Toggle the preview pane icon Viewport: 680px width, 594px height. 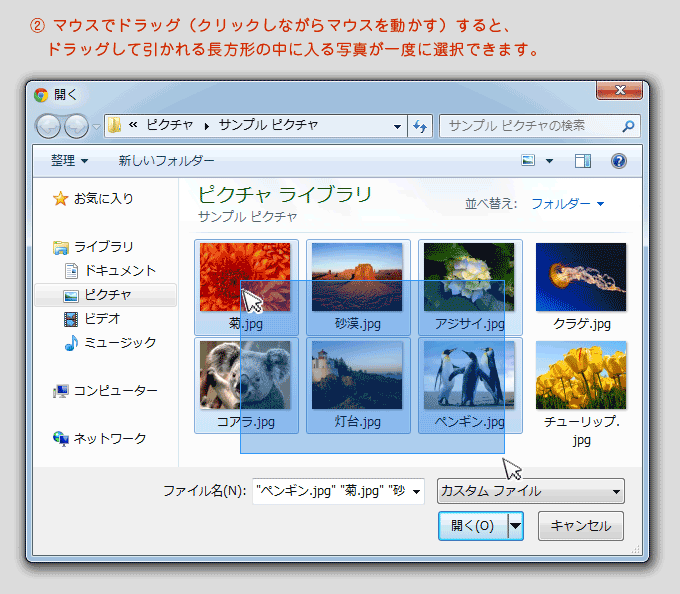[583, 161]
